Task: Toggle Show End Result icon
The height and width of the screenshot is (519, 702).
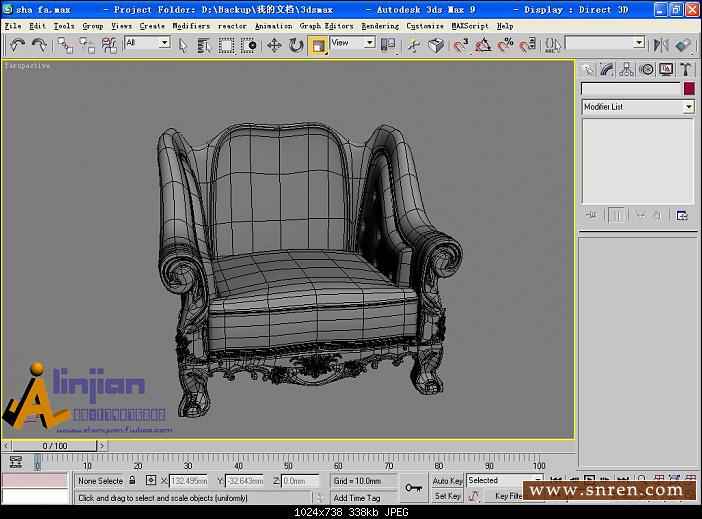Action: click(617, 216)
